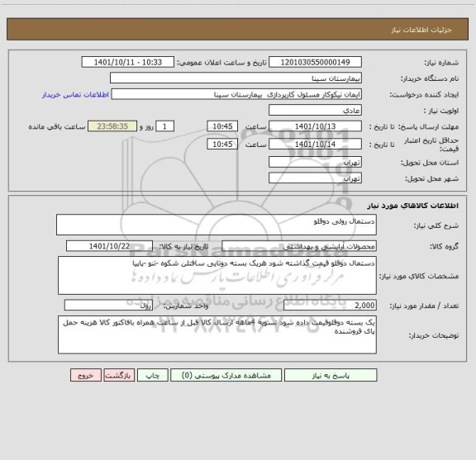Click the جزئیات اطلاعات نیاز header title
Image resolution: width=476 pixels, height=460 pixels.
421,30
